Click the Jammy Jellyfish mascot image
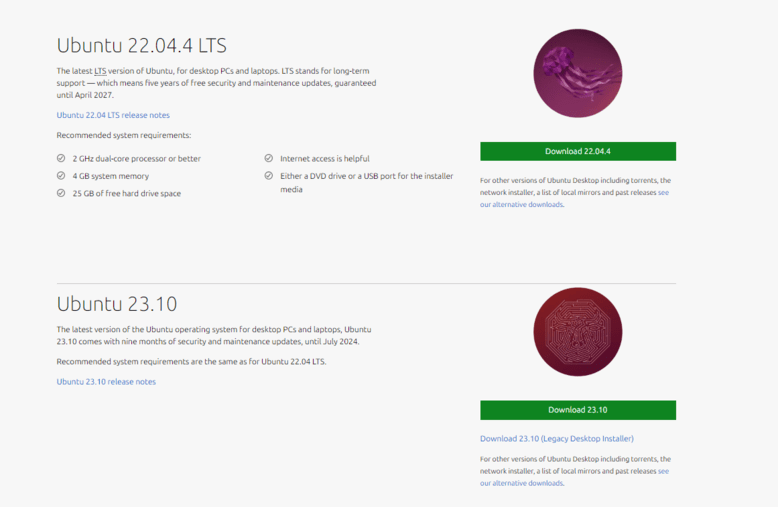This screenshot has height=507, width=778. (x=577, y=74)
